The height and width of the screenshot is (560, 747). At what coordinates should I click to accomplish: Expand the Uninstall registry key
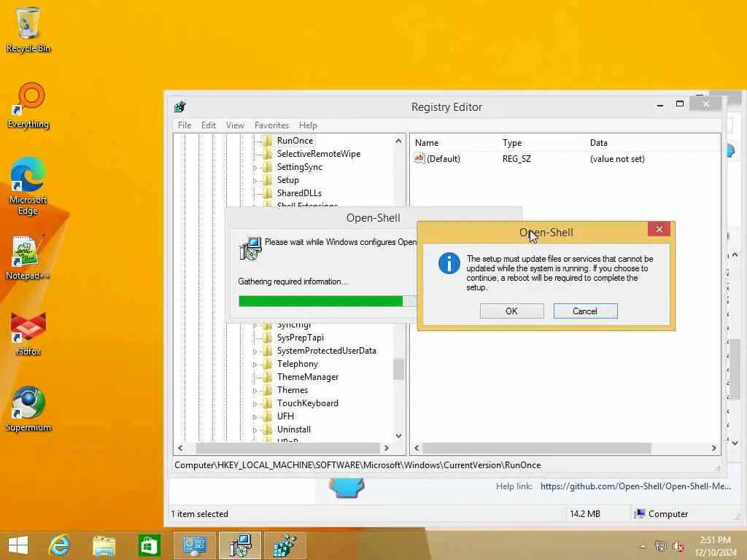(x=255, y=430)
